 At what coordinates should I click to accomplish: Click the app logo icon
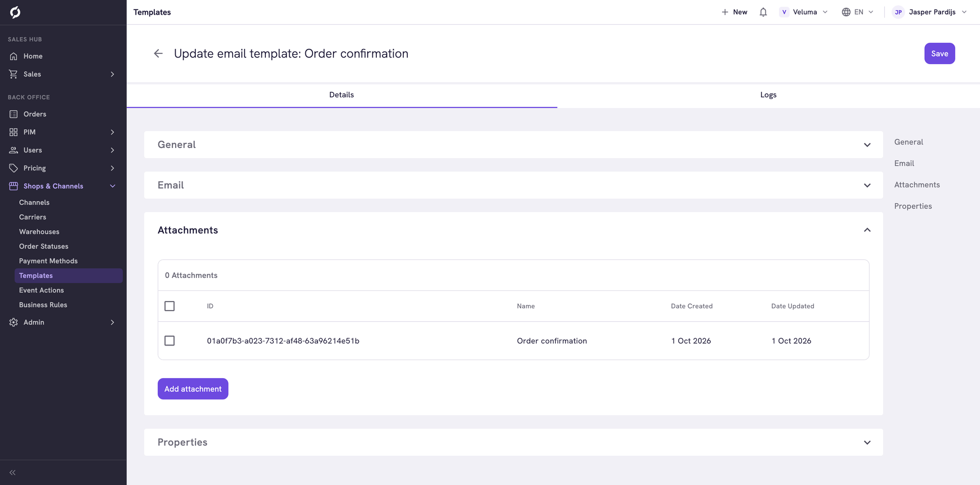[15, 12]
